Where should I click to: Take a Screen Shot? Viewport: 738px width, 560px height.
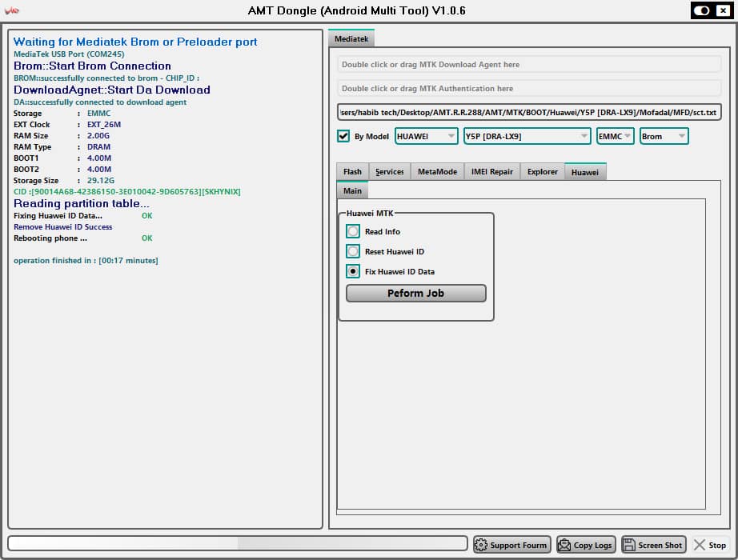coord(653,545)
